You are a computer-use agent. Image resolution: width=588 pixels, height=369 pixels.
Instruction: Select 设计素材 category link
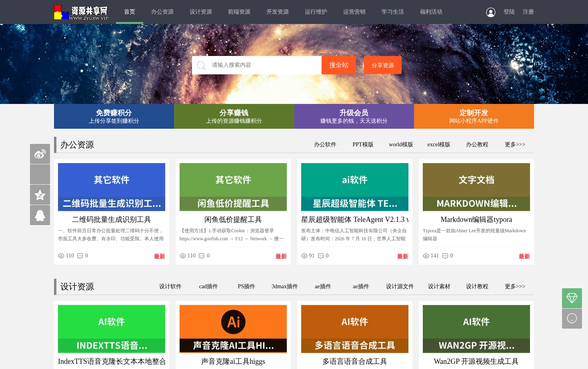pyautogui.click(x=439, y=287)
